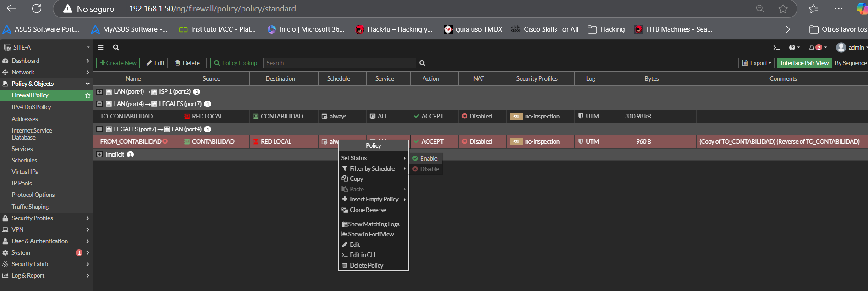Image resolution: width=868 pixels, height=291 pixels.
Task: Choose Clone Reverse from context menu
Action: pos(368,210)
